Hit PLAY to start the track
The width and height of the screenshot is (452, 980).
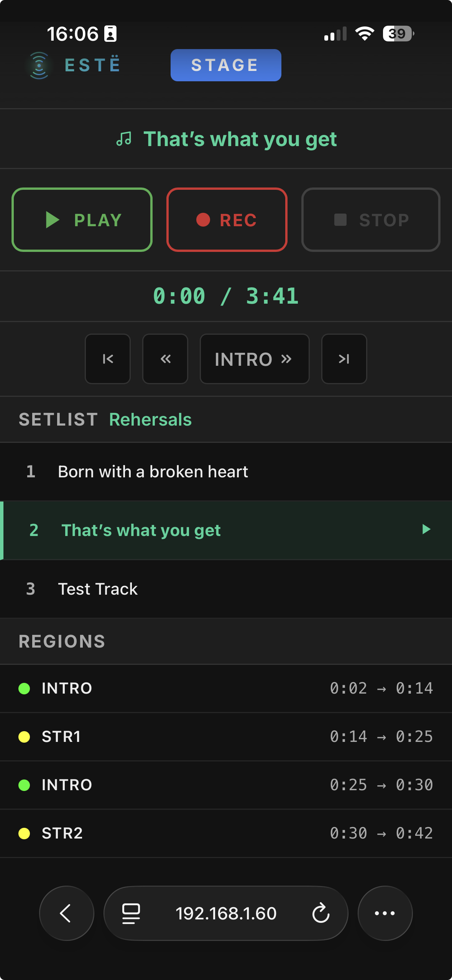pyautogui.click(x=82, y=219)
